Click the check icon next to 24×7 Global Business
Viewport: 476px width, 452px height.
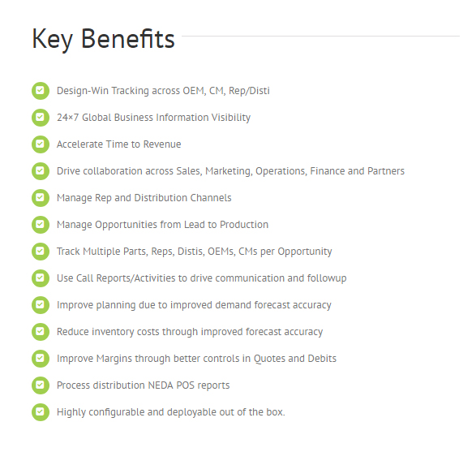41,117
